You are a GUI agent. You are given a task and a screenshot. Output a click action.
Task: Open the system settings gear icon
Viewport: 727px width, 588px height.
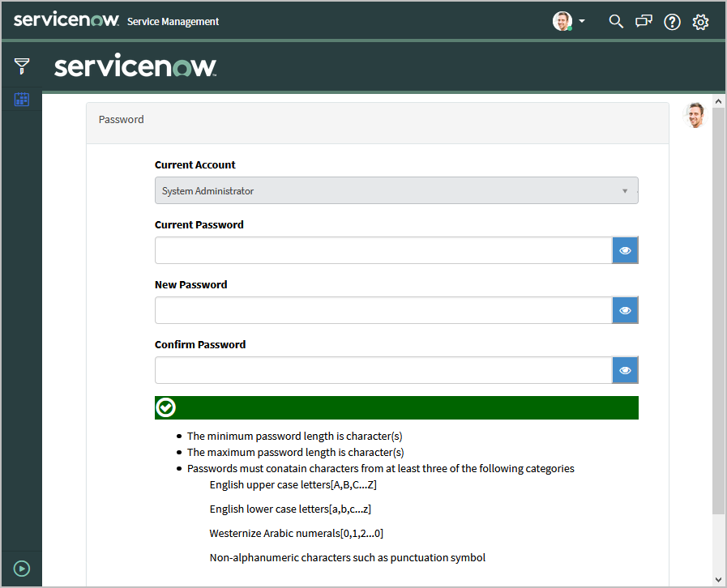tap(700, 22)
